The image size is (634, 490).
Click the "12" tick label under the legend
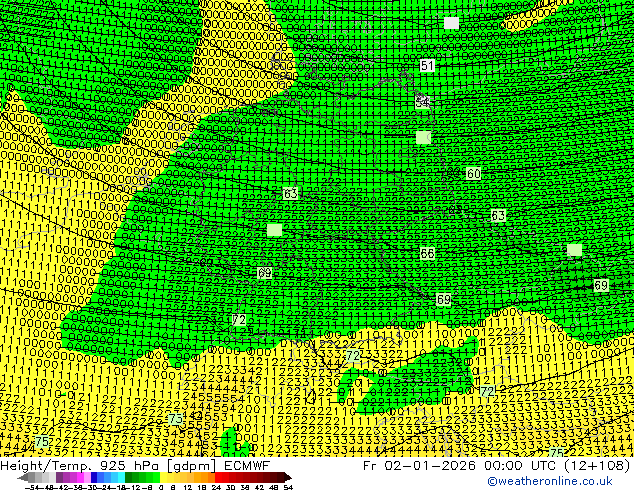pyautogui.click(x=188, y=487)
